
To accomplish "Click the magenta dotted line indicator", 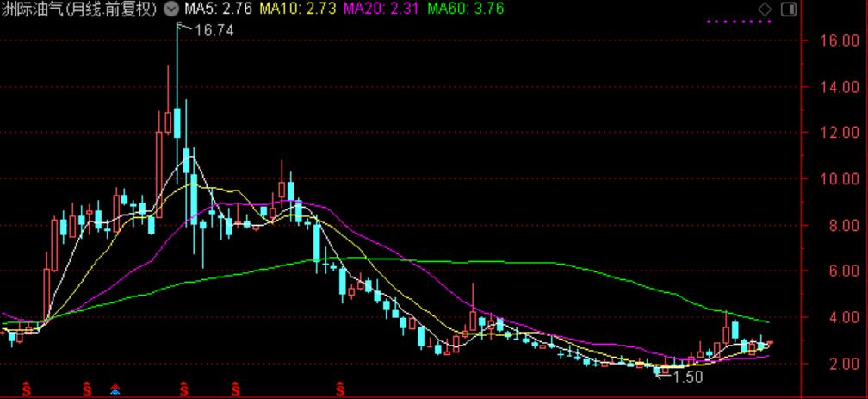I will 739,22.
